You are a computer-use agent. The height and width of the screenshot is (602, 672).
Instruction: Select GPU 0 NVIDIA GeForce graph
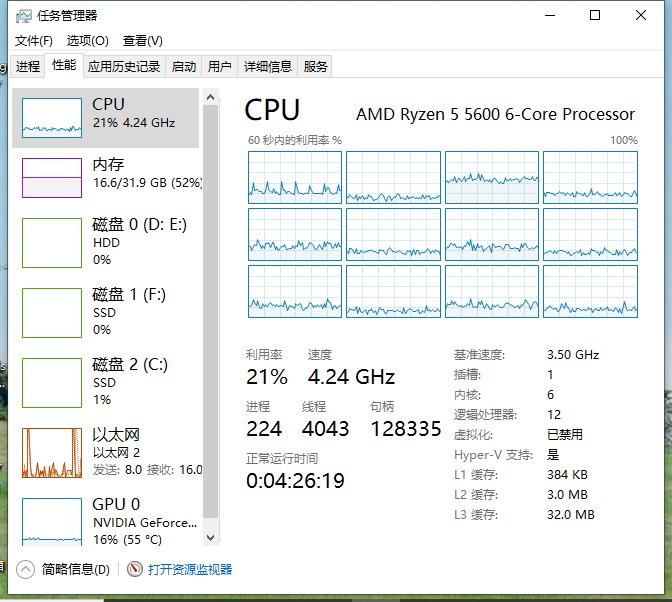tap(52, 523)
